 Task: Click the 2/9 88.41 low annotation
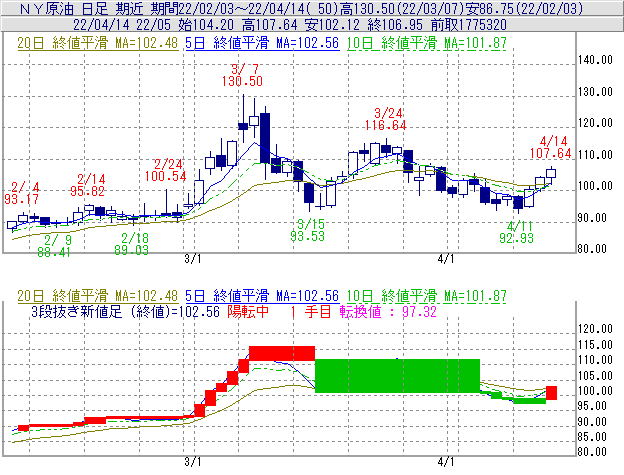point(54,246)
